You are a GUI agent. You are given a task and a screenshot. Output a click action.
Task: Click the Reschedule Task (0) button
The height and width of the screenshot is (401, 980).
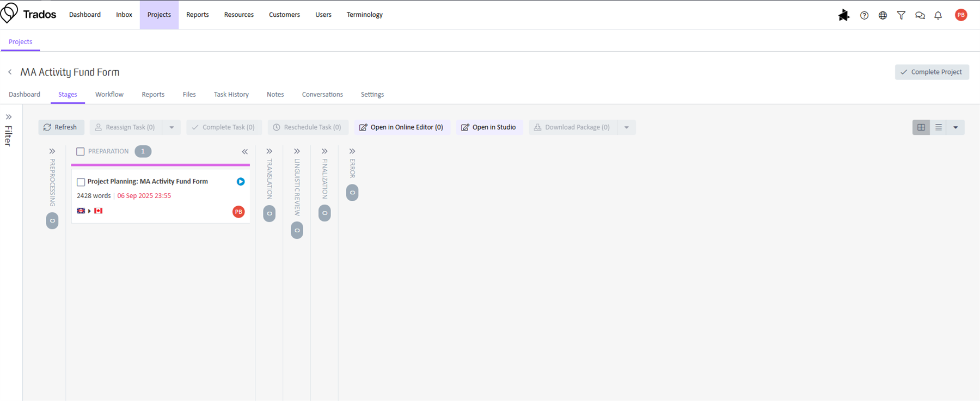pos(308,127)
